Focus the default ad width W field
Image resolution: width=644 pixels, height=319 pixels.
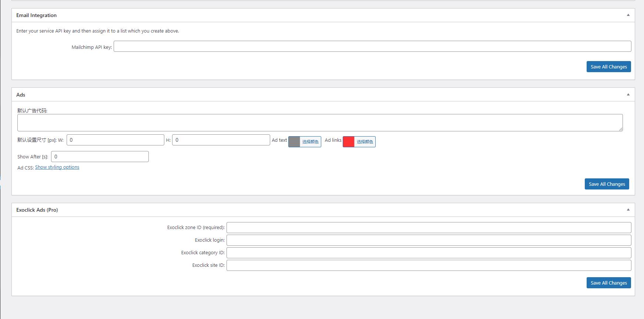(x=115, y=140)
